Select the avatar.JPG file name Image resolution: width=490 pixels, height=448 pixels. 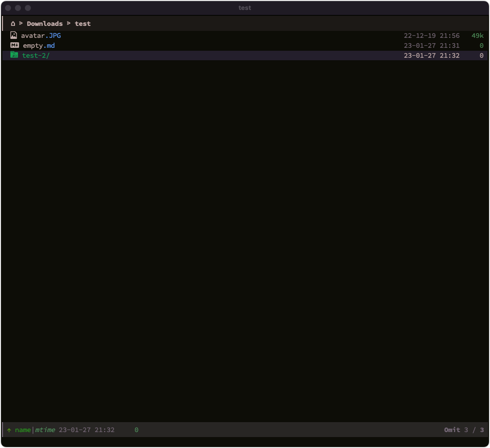point(41,36)
